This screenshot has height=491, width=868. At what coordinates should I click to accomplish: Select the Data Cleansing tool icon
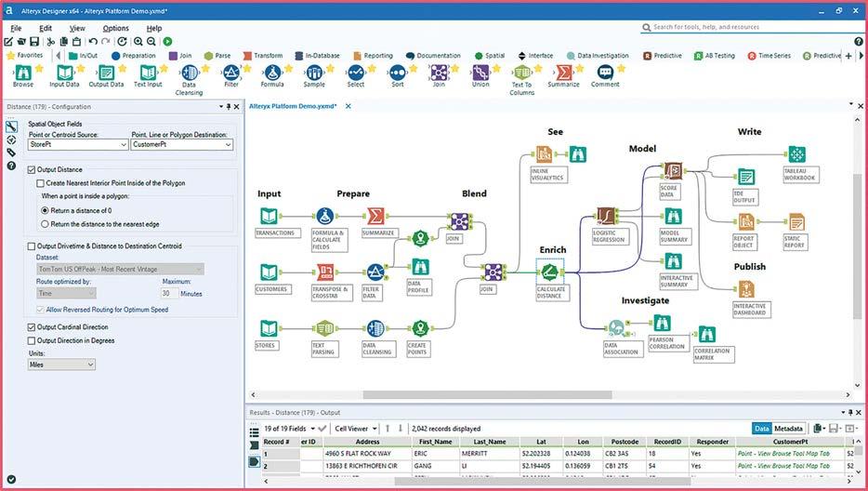point(190,72)
